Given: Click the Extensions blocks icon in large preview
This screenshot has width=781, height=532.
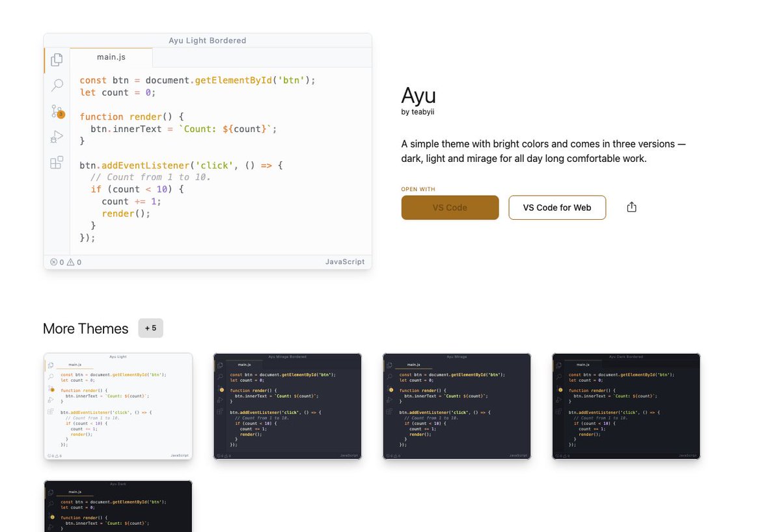Looking at the screenshot, I should (x=57, y=163).
